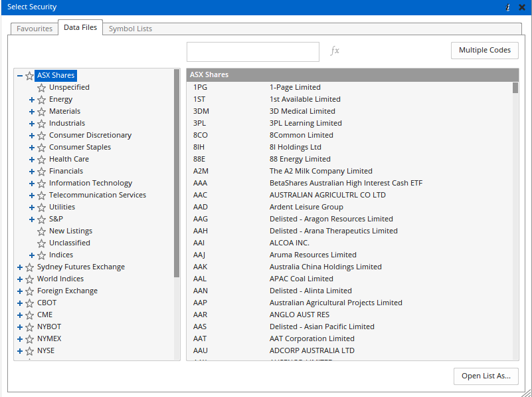Select AAL APAC Coal Limited row
Viewport: 532px width, 397px height.
[x=349, y=279]
